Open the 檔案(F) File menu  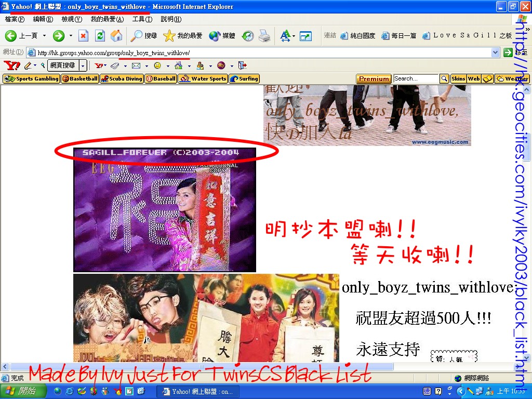point(15,19)
